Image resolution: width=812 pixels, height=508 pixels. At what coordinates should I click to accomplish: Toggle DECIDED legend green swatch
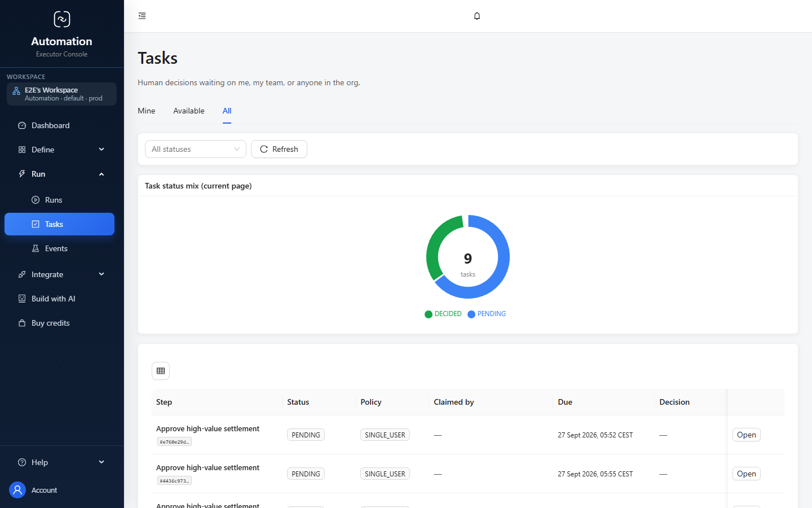coord(429,314)
